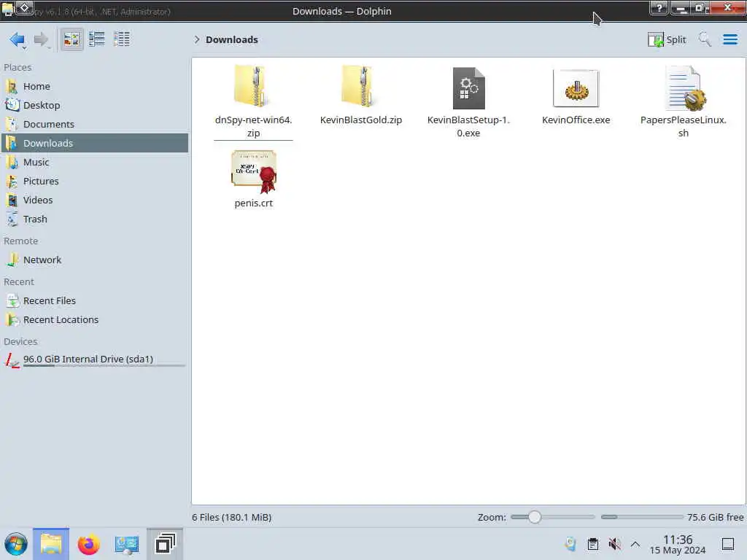Select PapersPleaseLinux.sh script icon
747x560 pixels.
[x=685, y=88]
